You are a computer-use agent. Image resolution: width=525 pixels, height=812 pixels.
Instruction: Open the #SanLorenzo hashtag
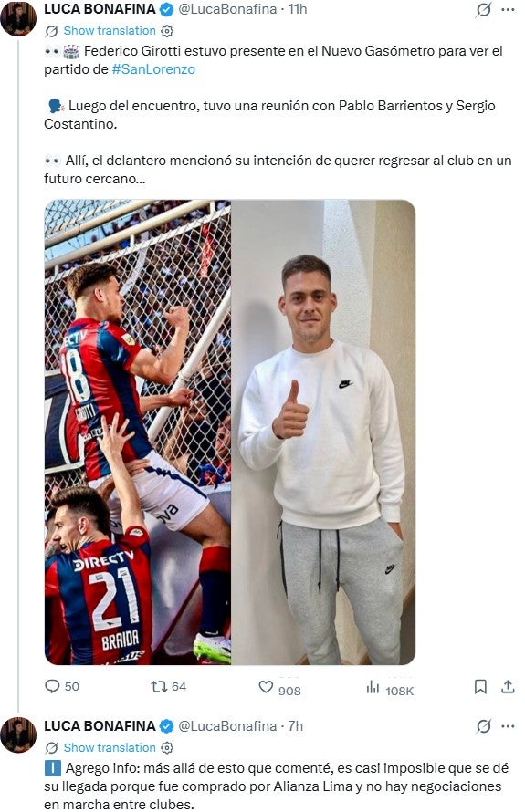pos(153,69)
